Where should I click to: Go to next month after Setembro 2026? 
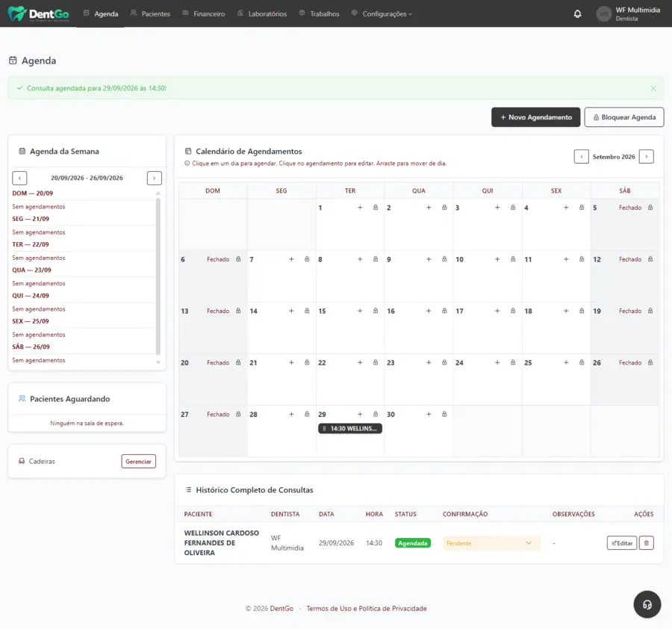tap(647, 157)
